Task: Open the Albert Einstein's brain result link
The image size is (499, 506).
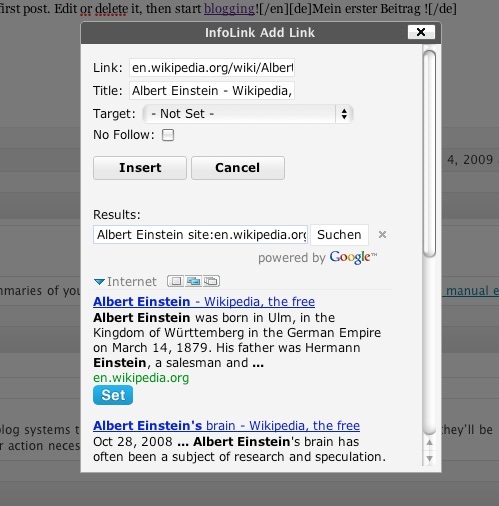Action: (x=227, y=426)
